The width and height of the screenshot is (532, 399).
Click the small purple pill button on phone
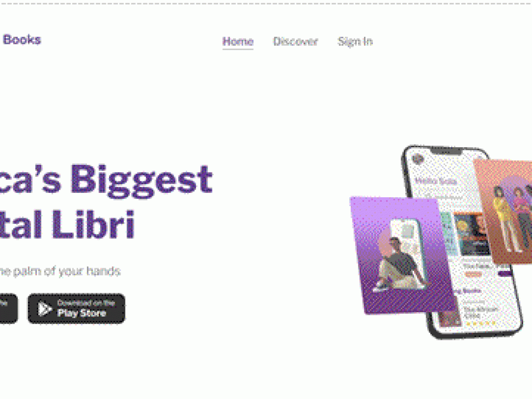pyautogui.click(x=505, y=274)
